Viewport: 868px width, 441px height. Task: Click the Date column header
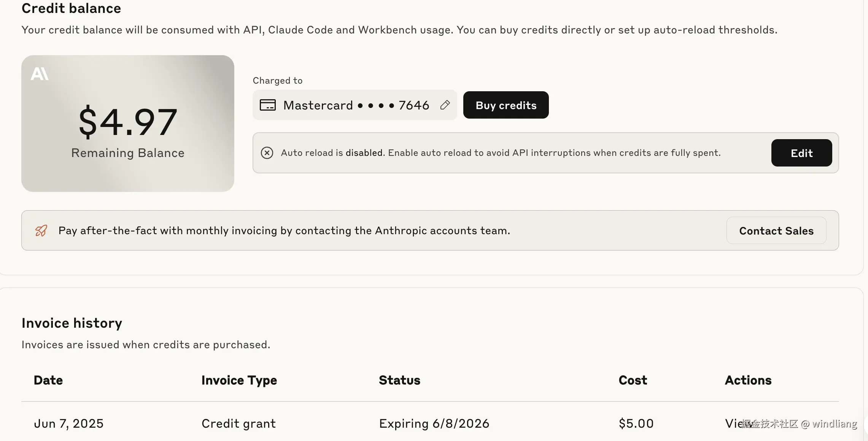pyautogui.click(x=48, y=380)
